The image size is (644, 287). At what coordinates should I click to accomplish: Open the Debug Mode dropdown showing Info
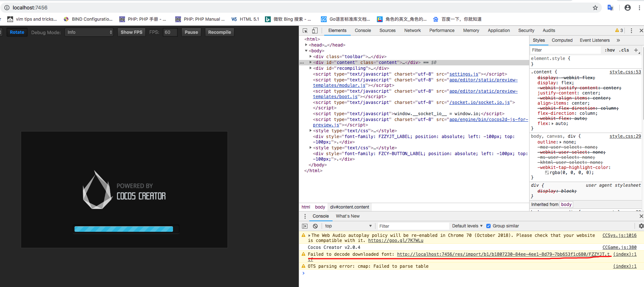coord(89,32)
